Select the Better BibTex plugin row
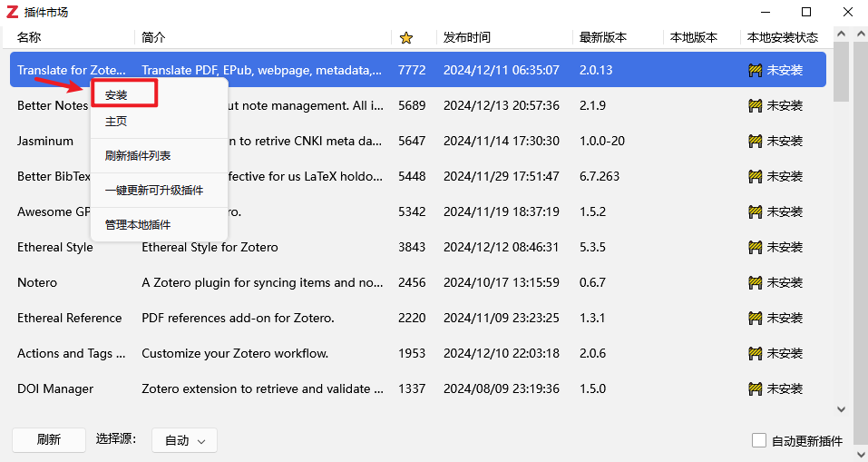 pyautogui.click(x=418, y=176)
